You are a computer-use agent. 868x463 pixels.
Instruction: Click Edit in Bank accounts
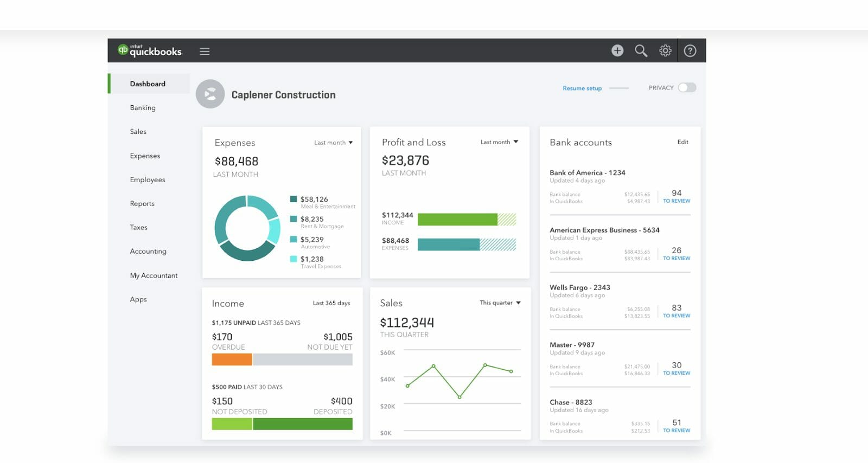682,142
